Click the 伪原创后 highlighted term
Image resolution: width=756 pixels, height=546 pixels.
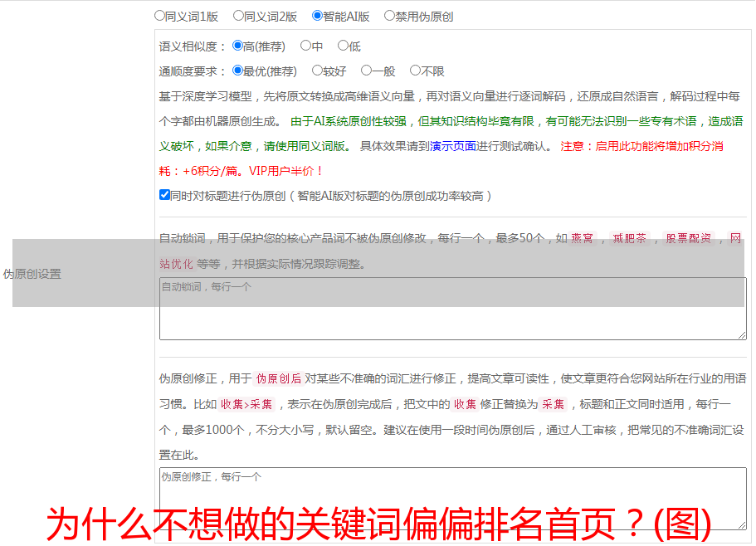(x=279, y=378)
